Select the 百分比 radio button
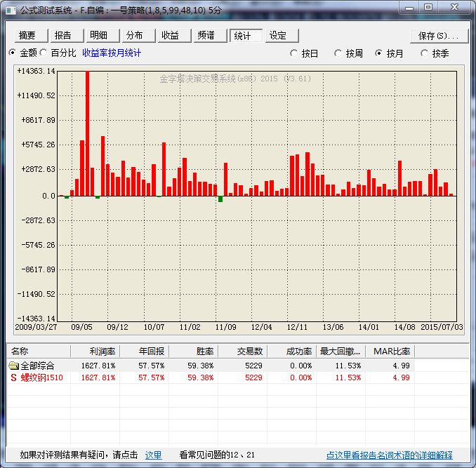Image resolution: width=476 pixels, height=468 pixels. coord(44,53)
